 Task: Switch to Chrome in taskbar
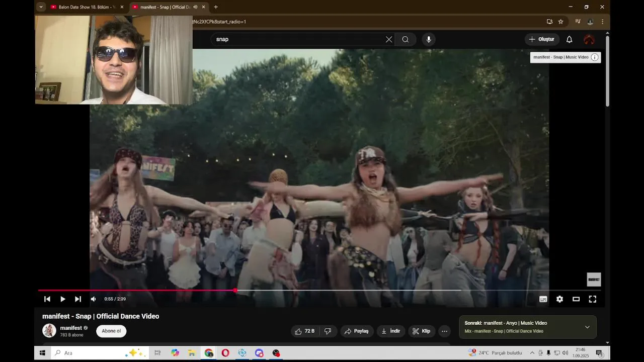tap(209, 353)
